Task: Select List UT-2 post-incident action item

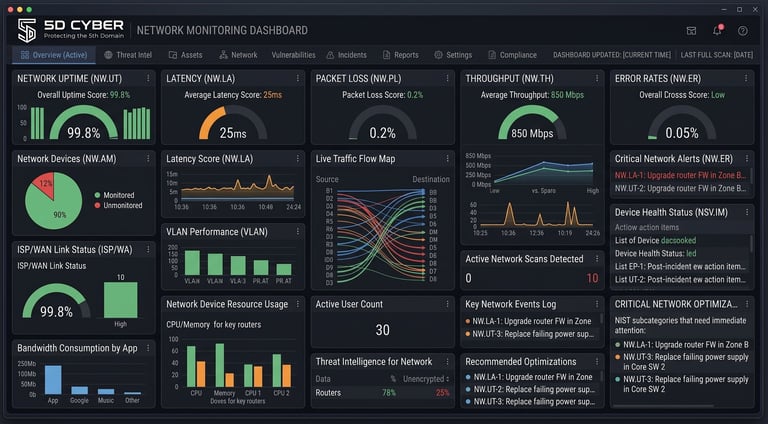Action: [x=680, y=280]
